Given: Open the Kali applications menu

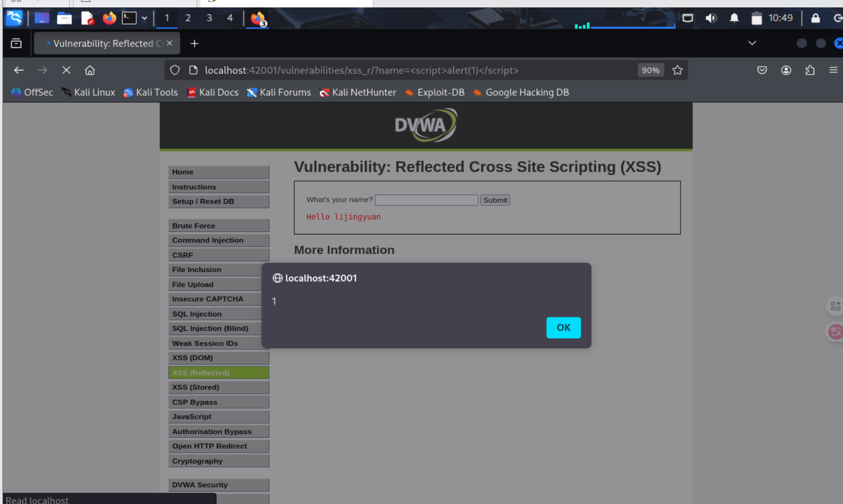Looking at the screenshot, I should 14,18.
